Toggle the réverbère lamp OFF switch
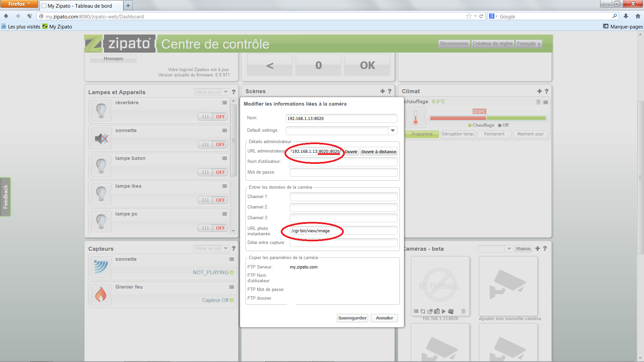The width and height of the screenshot is (644, 362). coord(213,117)
